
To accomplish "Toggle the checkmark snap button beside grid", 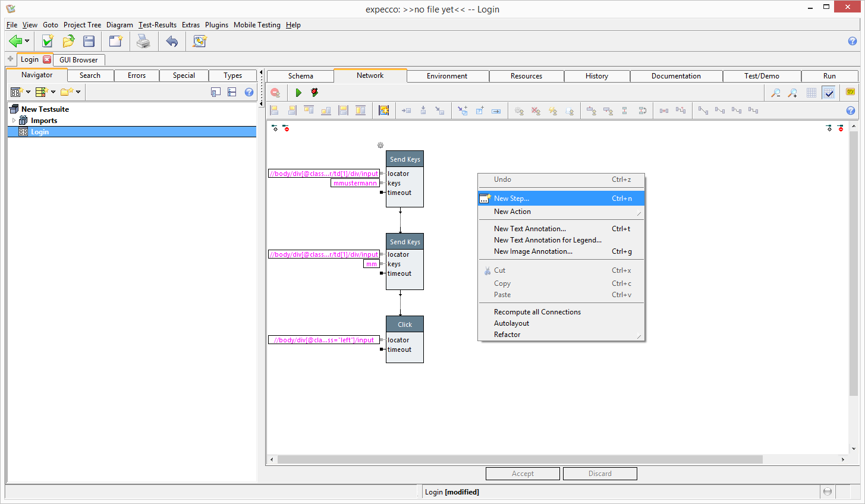I will [x=829, y=93].
